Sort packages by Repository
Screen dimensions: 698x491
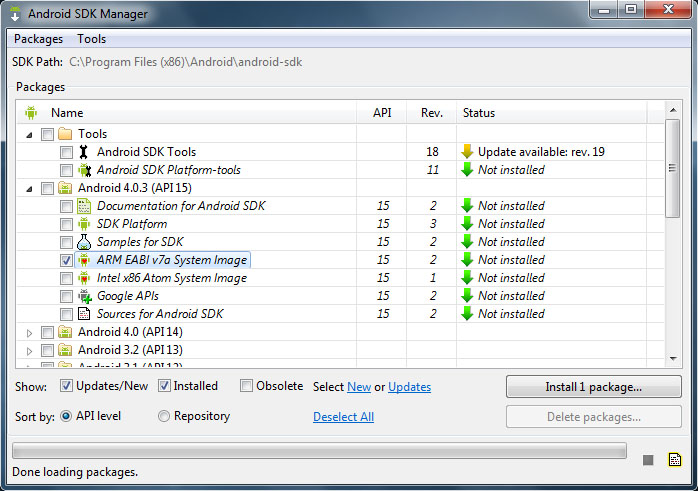(164, 416)
